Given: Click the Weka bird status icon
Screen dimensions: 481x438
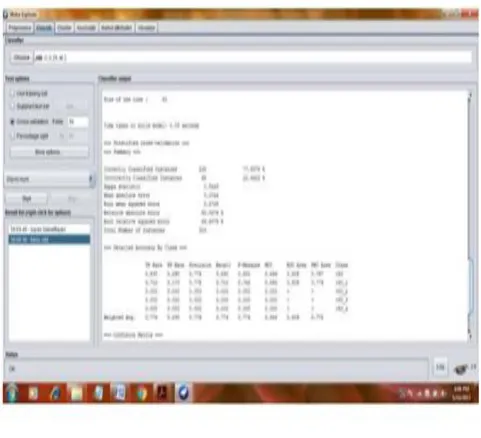Looking at the screenshot, I should 461,369.
